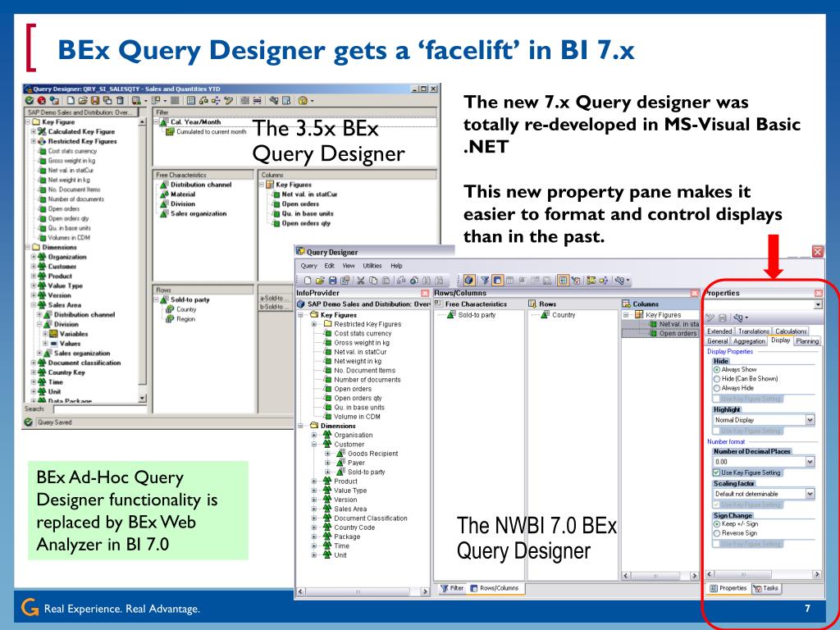Toggle the InfoProvider cube icon in the 7.0 toolbar
This screenshot has width=840, height=630.
(x=469, y=281)
